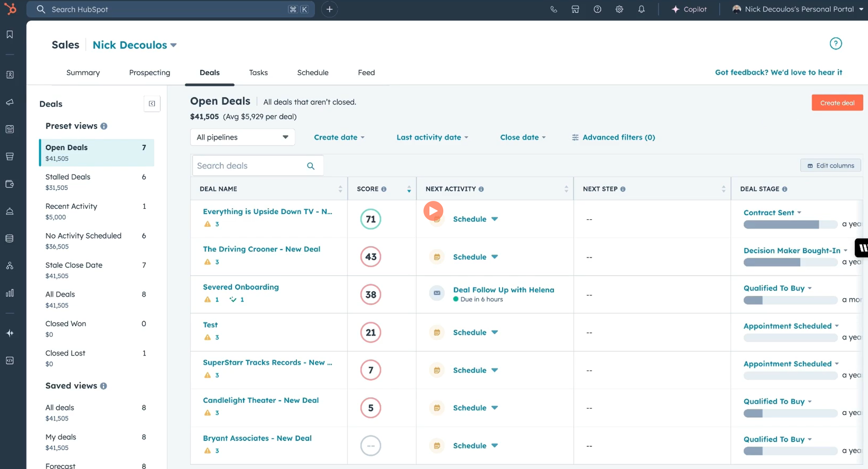Open Schedule dropdown for Bryant Associates deal
Viewport: 868px width, 469px height.
click(x=475, y=446)
